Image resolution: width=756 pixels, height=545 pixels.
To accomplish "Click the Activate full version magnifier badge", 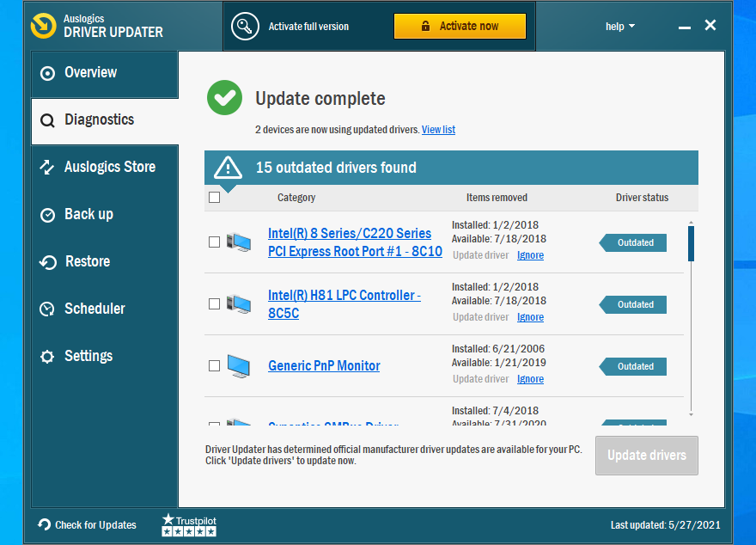I will pyautogui.click(x=245, y=26).
